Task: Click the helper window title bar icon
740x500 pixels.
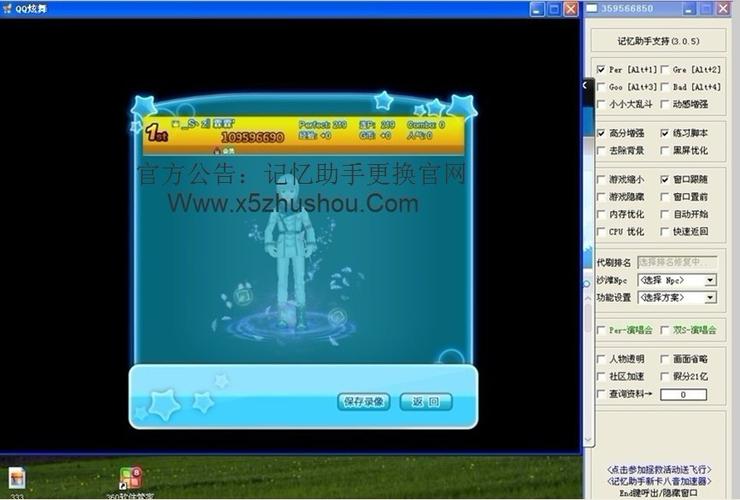Action: [590, 8]
